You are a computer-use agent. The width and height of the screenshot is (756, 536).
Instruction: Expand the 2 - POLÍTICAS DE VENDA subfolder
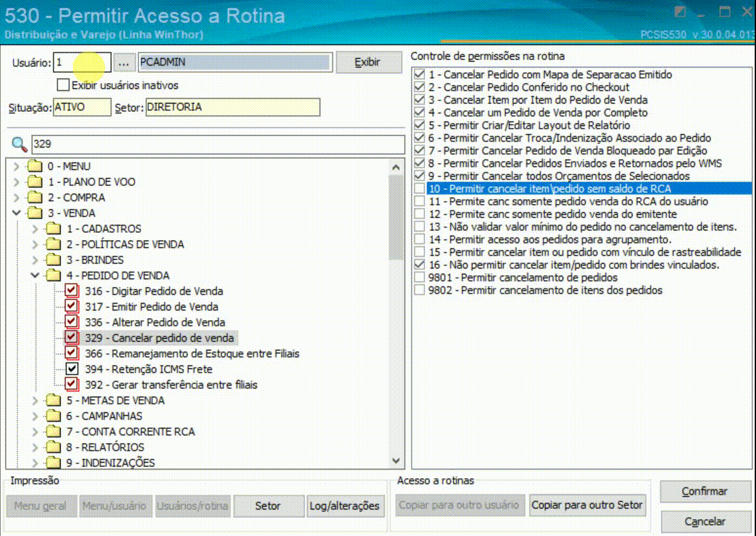[x=35, y=244]
